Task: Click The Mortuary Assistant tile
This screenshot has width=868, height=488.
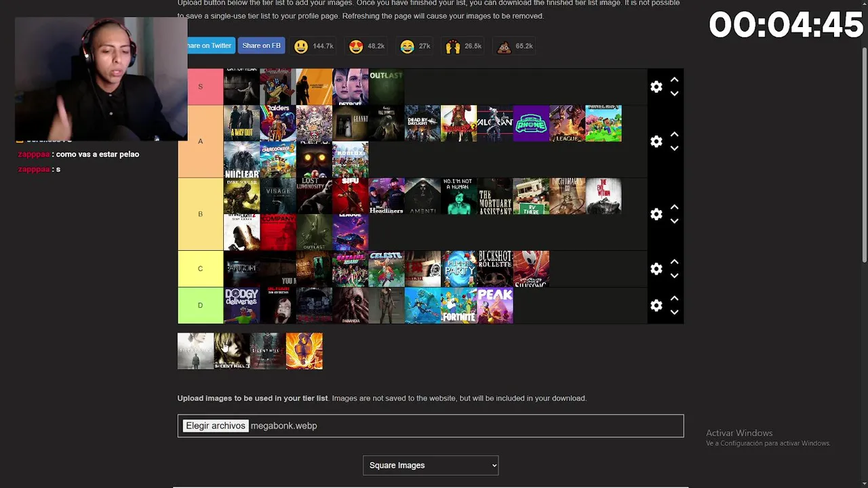Action: (x=495, y=196)
